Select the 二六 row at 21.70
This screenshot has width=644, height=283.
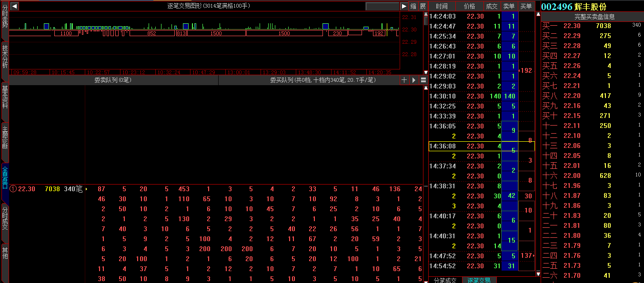(x=592, y=275)
